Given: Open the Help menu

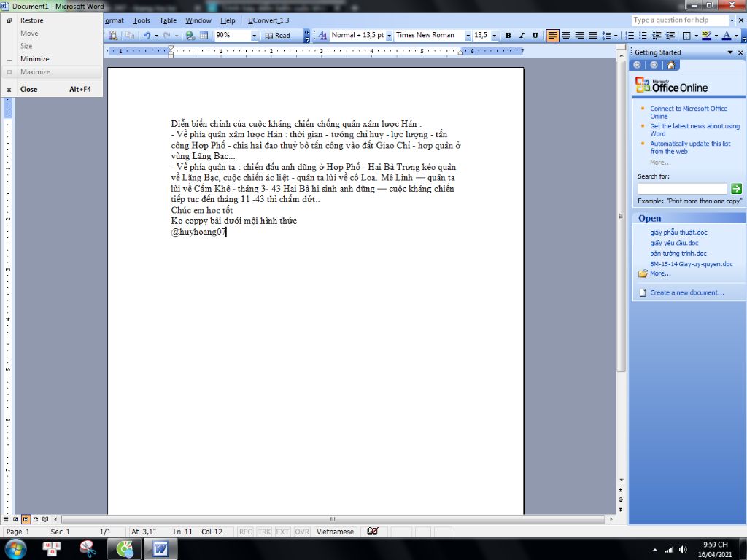Looking at the screenshot, I should [x=228, y=20].
